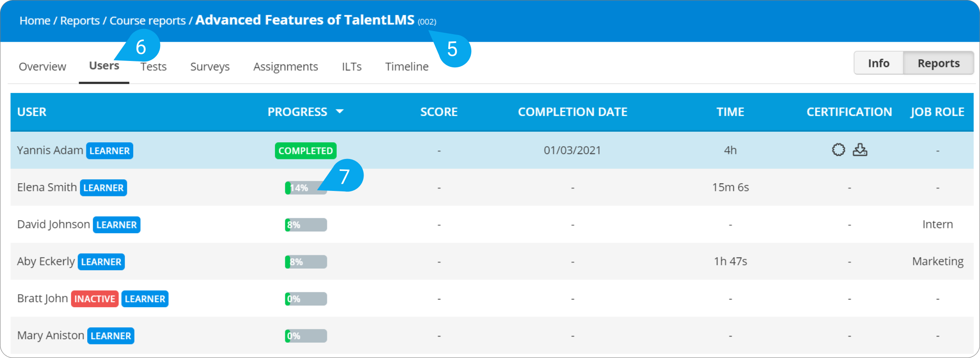Click Elena Smith's 14% progress bar
This screenshot has height=358, width=980.
(x=306, y=188)
